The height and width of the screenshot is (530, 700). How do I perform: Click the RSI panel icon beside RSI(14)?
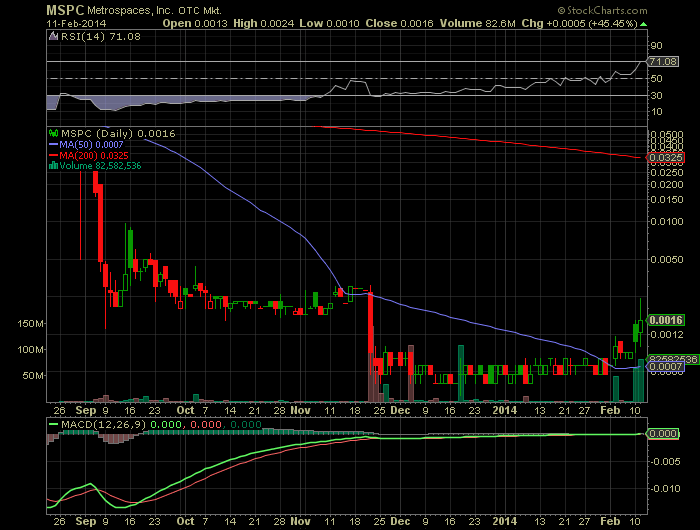(x=54, y=36)
